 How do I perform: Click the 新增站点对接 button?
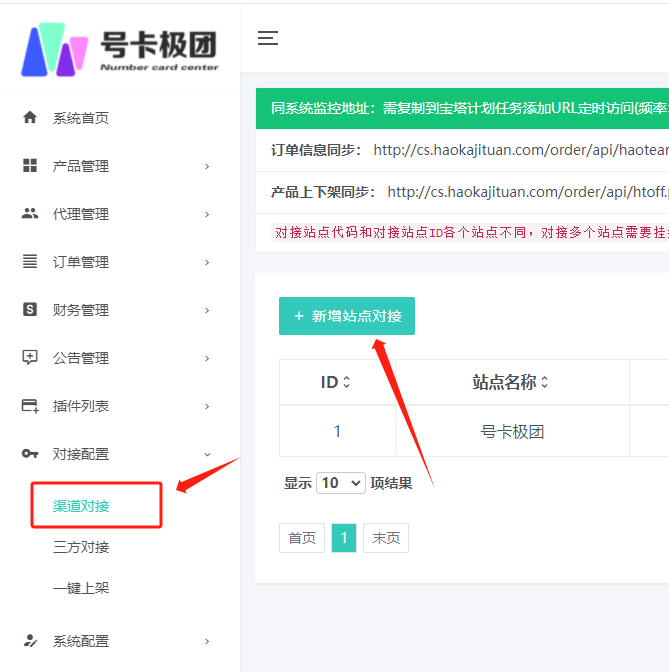point(347,316)
